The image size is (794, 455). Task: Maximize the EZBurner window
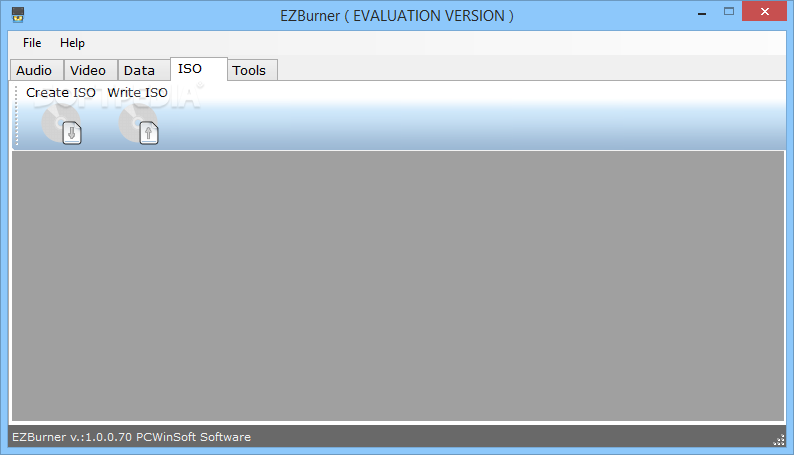tap(729, 11)
